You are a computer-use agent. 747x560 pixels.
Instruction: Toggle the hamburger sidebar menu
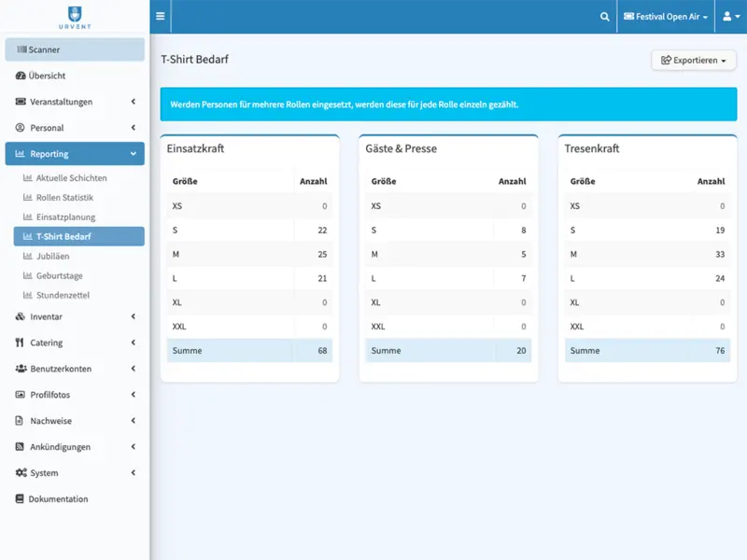click(x=160, y=16)
